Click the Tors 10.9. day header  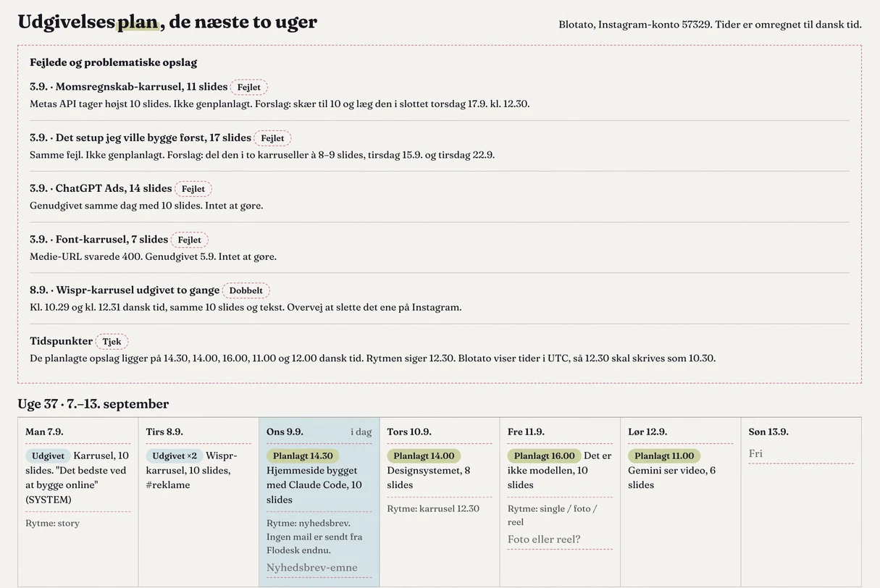pos(409,432)
